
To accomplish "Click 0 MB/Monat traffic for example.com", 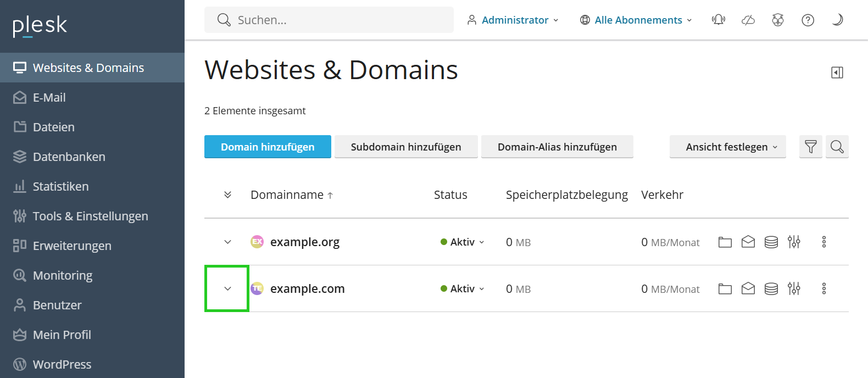I will (670, 289).
